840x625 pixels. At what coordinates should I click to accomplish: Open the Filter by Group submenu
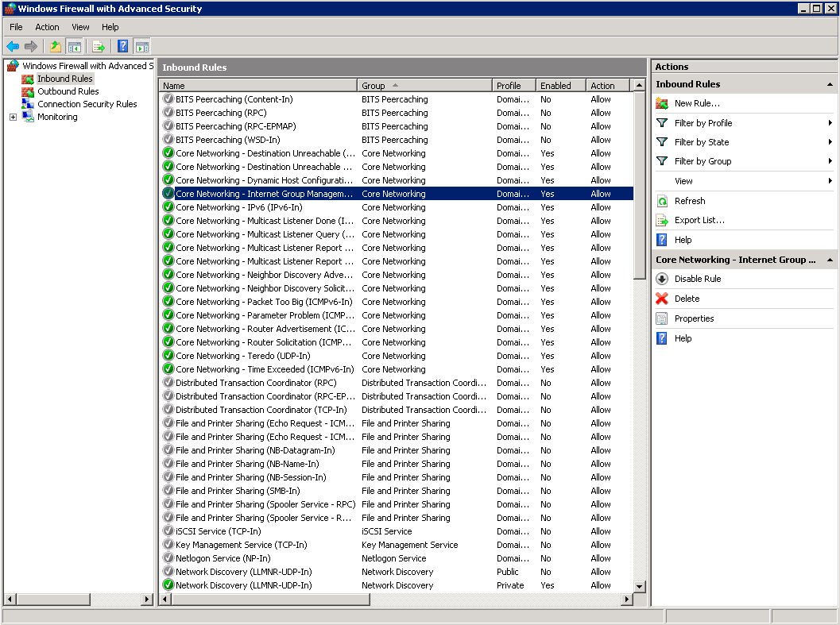coord(744,161)
